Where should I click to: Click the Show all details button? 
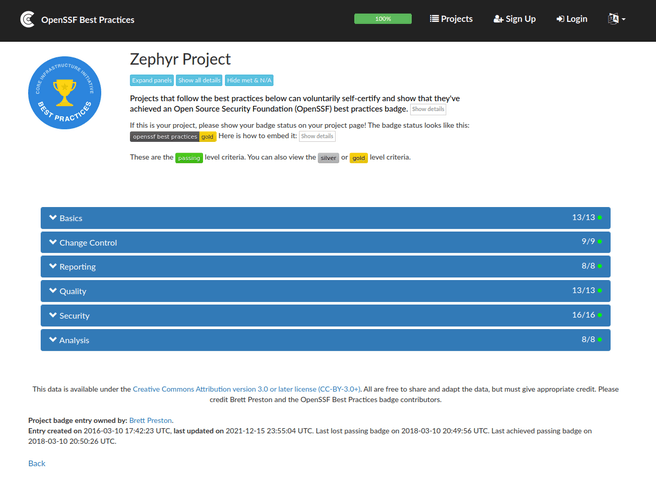(199, 80)
